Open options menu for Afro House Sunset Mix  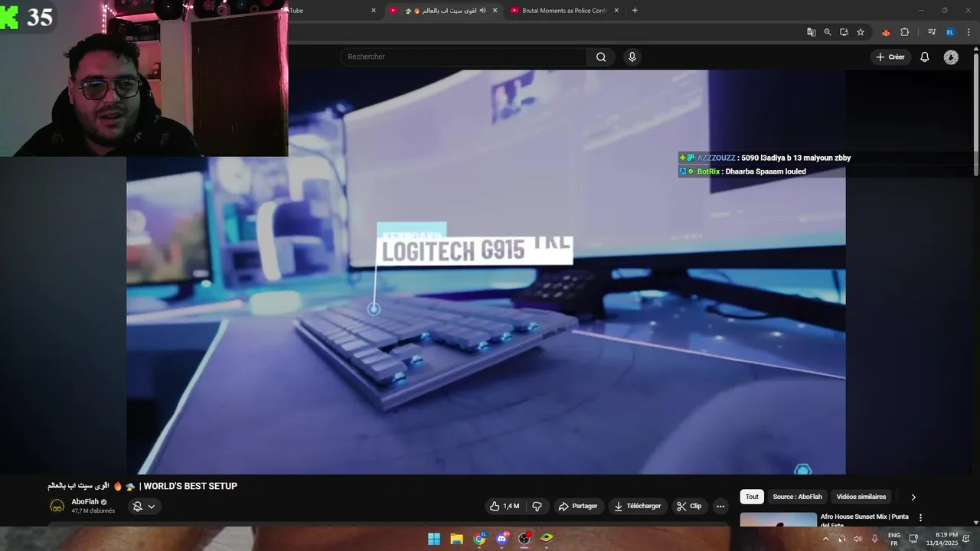coord(920,517)
